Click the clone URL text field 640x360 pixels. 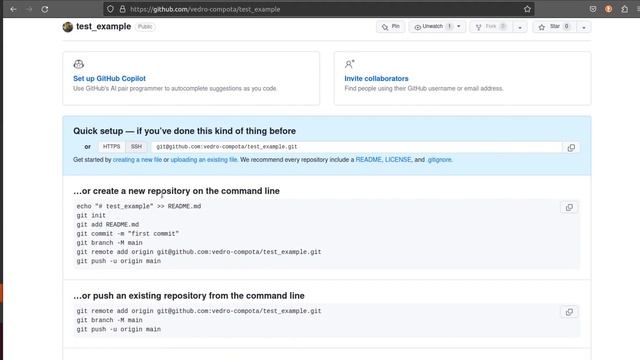[x=356, y=147]
